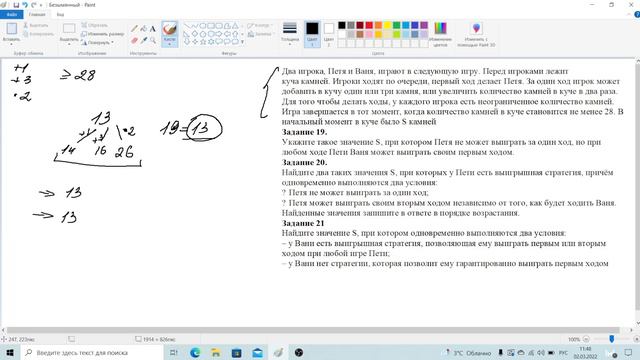Open the shape Fill dropdown
This screenshot has height=360, width=640.
pyautogui.click(x=261, y=34)
